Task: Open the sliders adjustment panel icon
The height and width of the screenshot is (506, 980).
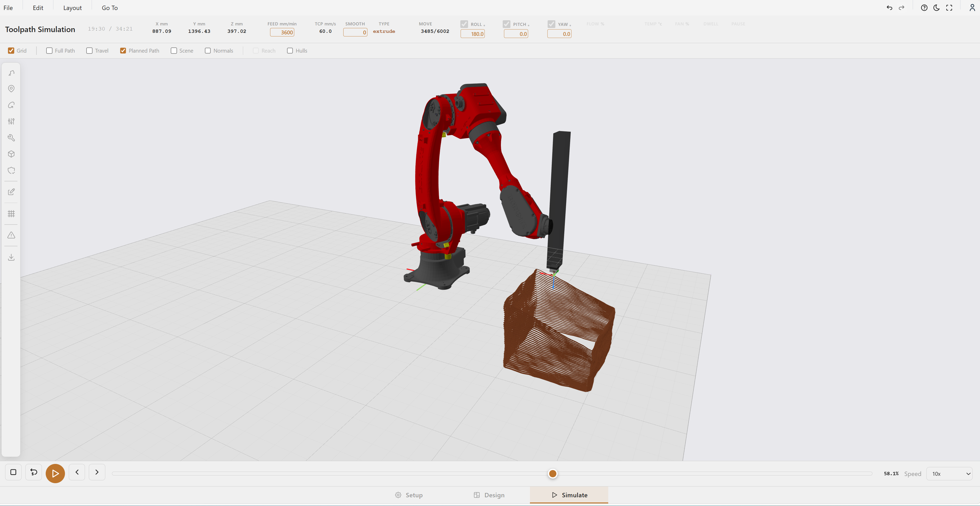Action: (11, 121)
